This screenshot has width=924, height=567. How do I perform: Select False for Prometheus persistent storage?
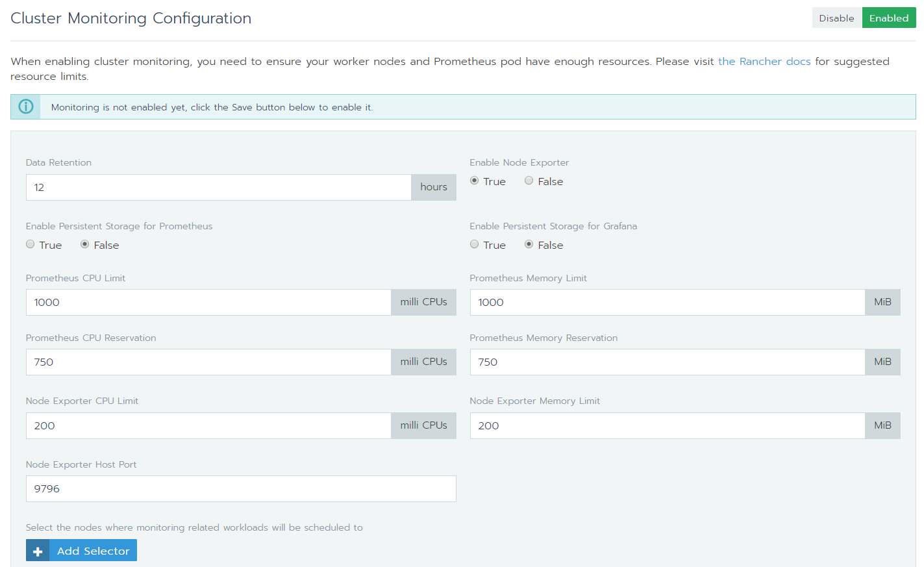tap(85, 245)
